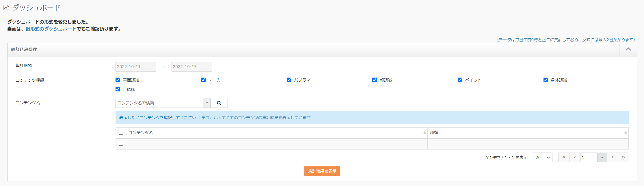Click the 集計期間 label

[x=24, y=65]
